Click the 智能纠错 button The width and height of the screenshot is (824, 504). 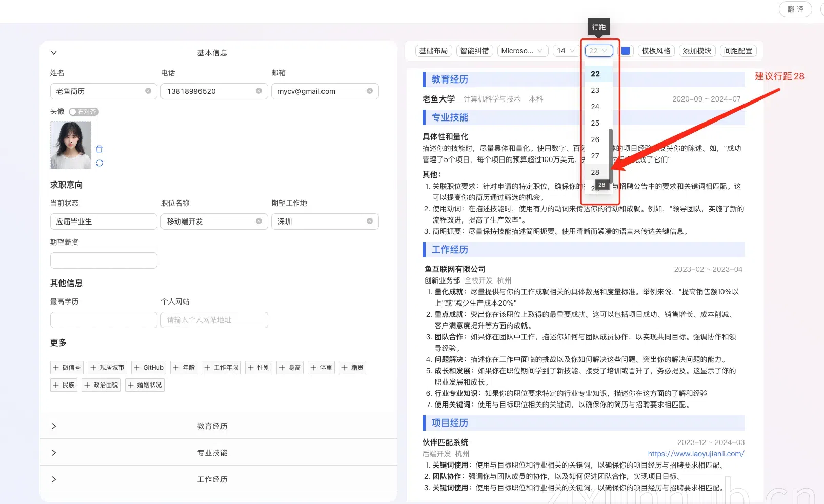474,51
